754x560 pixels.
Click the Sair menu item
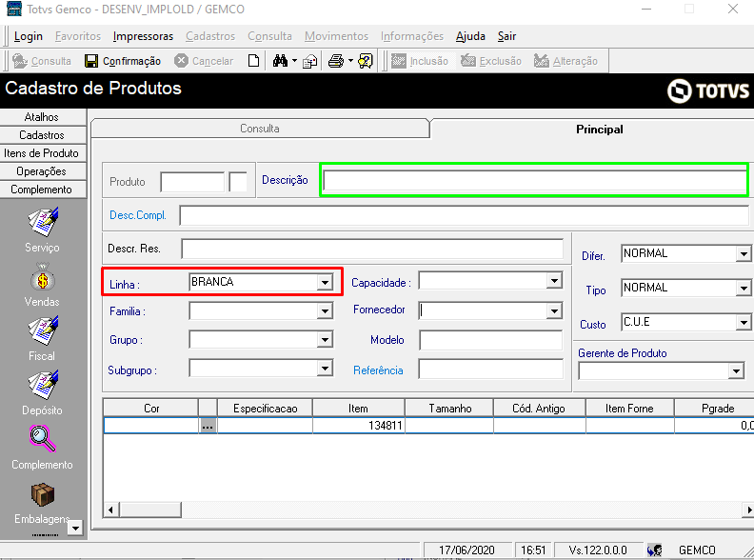click(x=506, y=36)
